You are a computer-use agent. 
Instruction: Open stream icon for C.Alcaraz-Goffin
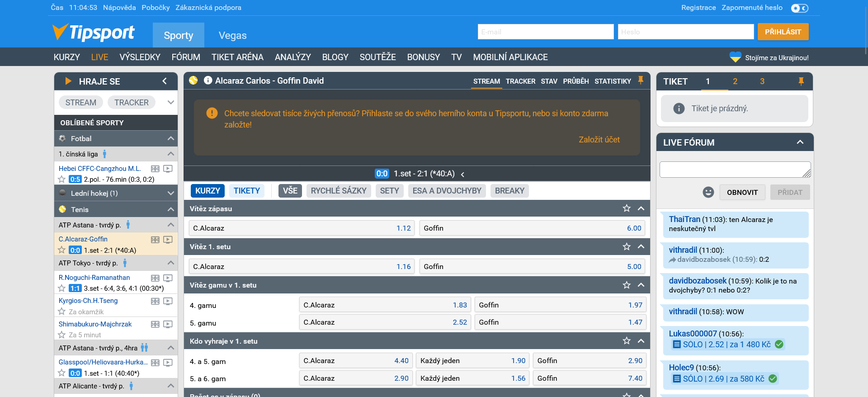[x=168, y=240]
